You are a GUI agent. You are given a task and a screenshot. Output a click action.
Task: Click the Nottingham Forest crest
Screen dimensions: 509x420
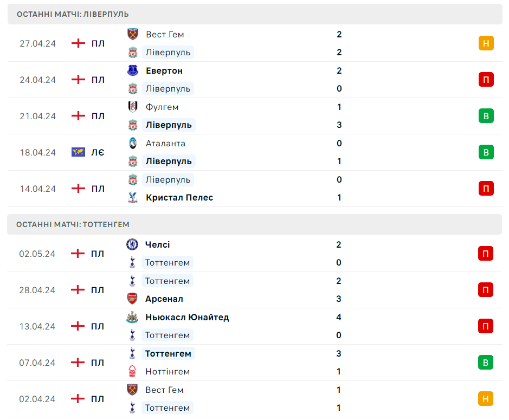(x=132, y=371)
